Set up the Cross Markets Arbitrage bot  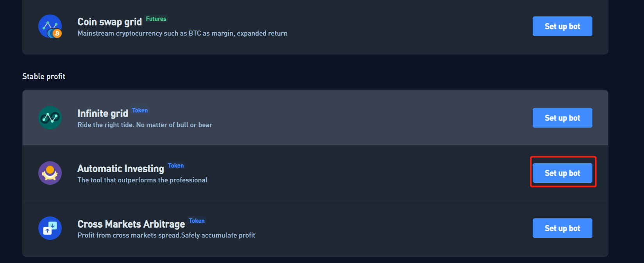point(562,228)
